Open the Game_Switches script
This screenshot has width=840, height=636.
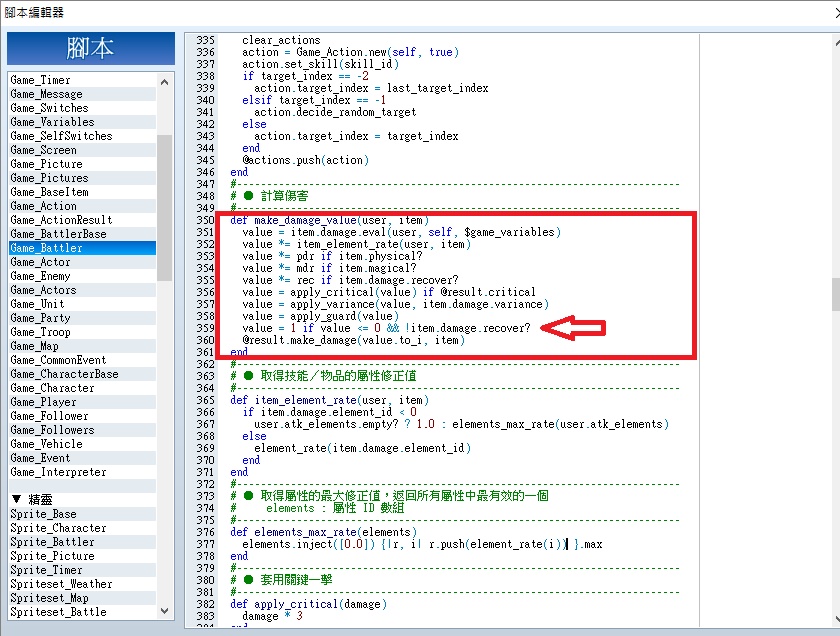coord(82,108)
